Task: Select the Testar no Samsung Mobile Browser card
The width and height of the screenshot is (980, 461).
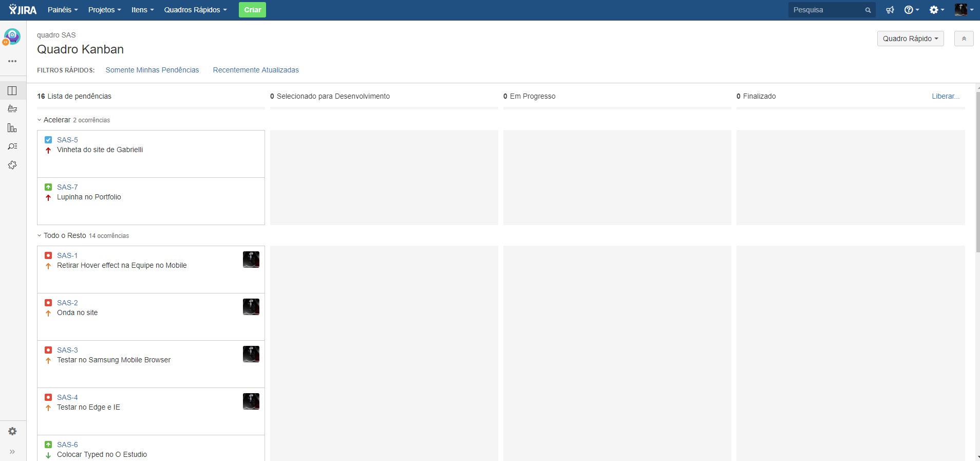Action: [151, 364]
